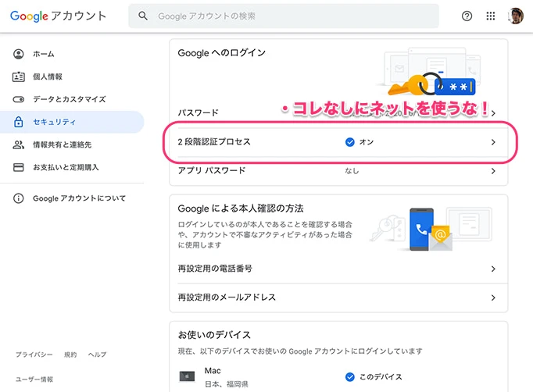
Task: Click the このデバイス checkmark indicator
Action: tap(350, 376)
